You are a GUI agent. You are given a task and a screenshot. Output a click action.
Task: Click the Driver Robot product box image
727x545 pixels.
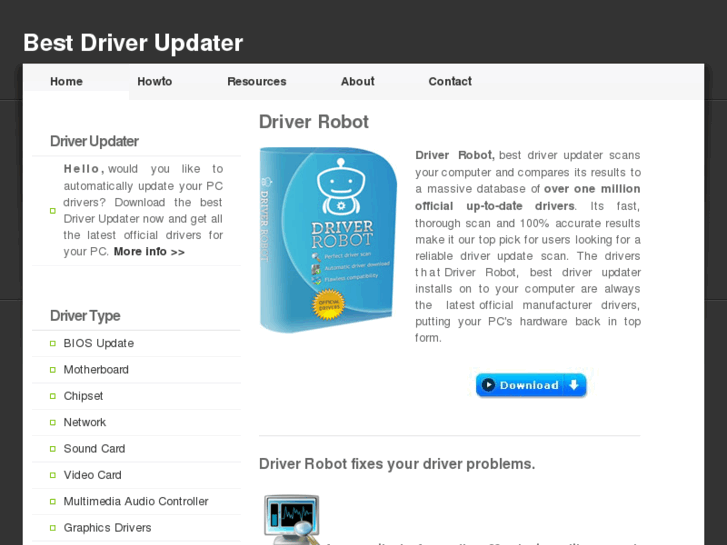(x=328, y=240)
